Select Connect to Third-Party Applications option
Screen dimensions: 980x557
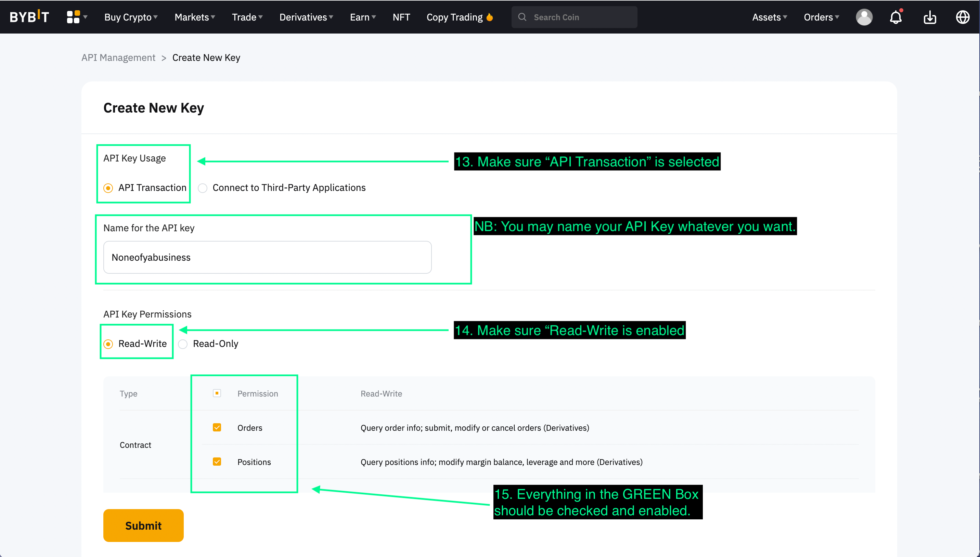tap(203, 188)
